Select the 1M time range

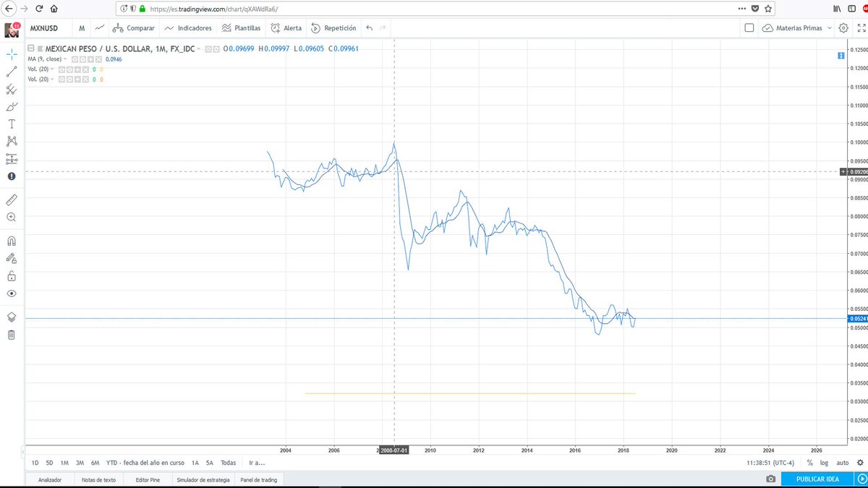point(64,463)
